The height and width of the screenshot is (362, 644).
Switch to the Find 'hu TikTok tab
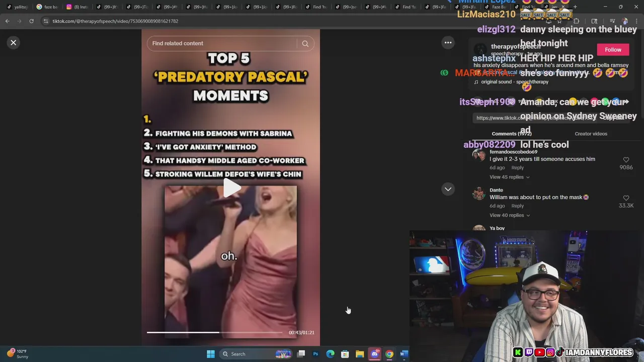point(316,7)
